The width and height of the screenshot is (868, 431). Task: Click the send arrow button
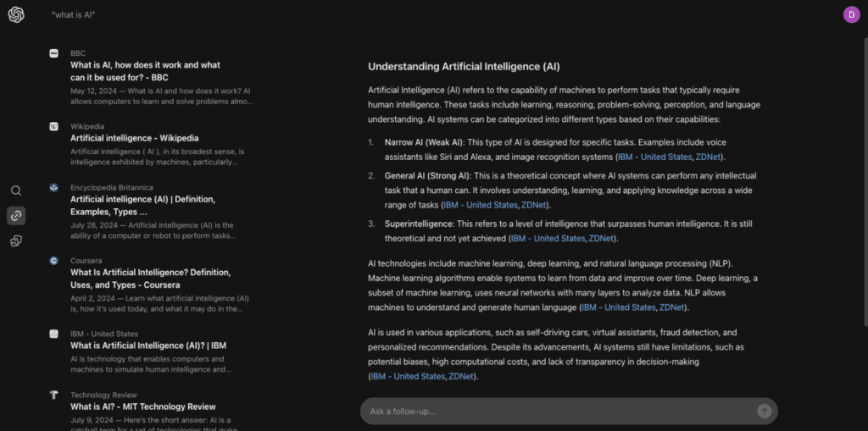[764, 411]
